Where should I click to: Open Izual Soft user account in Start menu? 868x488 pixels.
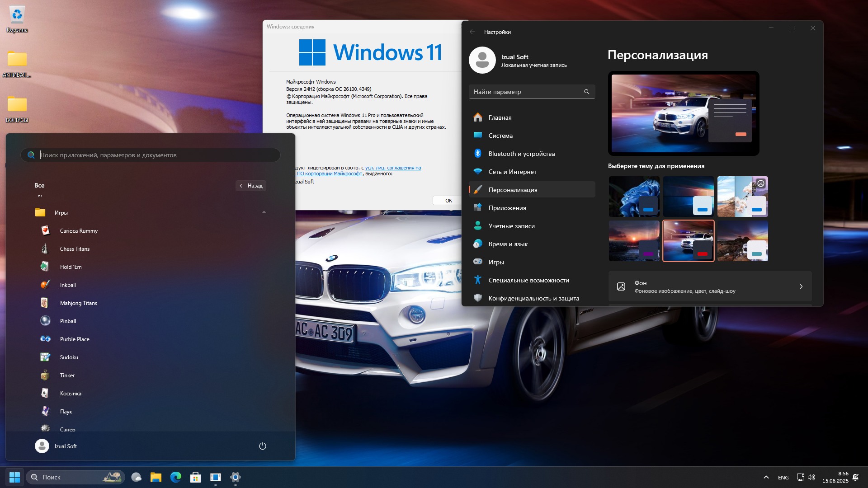[x=56, y=446]
